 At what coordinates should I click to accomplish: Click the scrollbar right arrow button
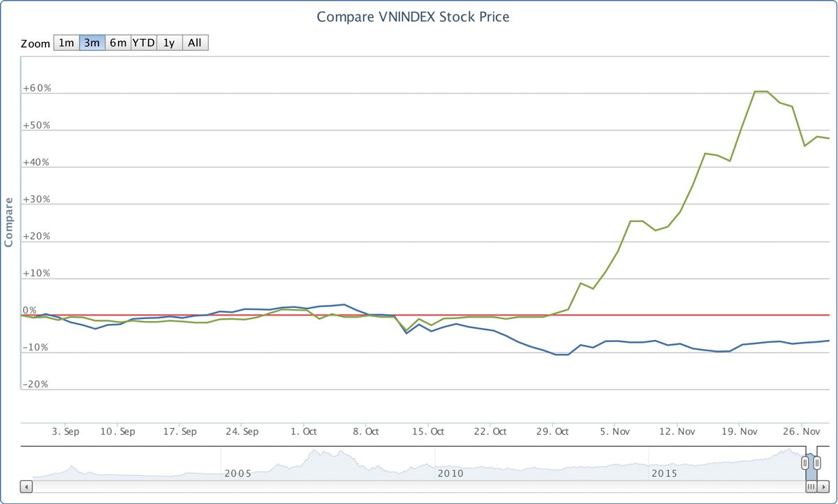coord(823,487)
